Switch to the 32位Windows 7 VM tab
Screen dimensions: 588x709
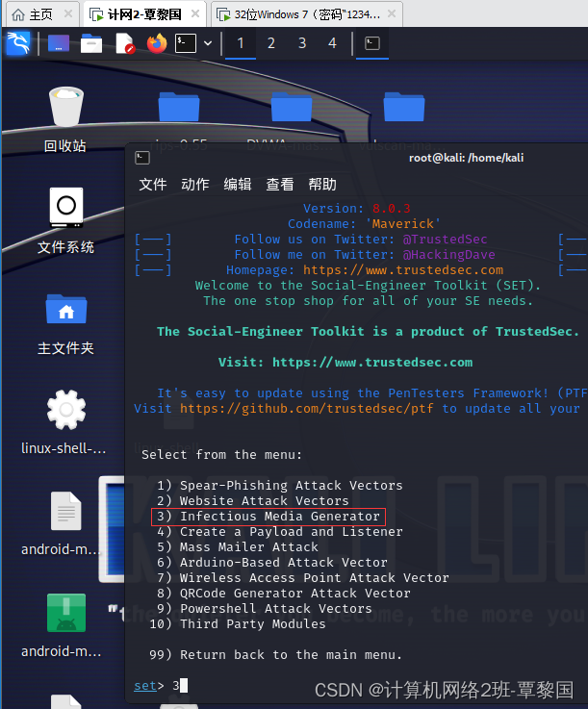(307, 14)
